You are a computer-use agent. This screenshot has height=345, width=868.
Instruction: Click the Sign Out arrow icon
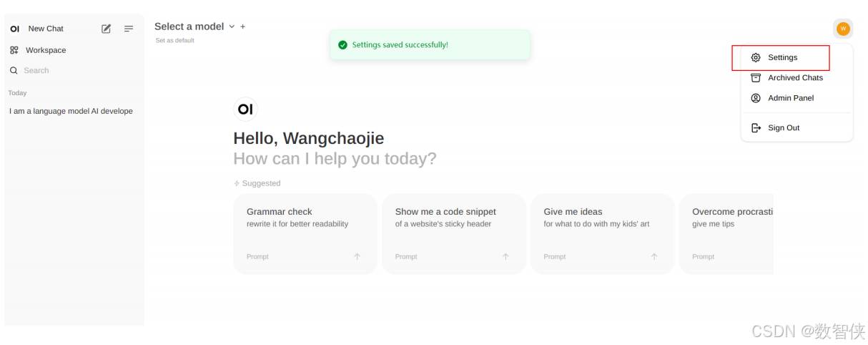pyautogui.click(x=756, y=127)
